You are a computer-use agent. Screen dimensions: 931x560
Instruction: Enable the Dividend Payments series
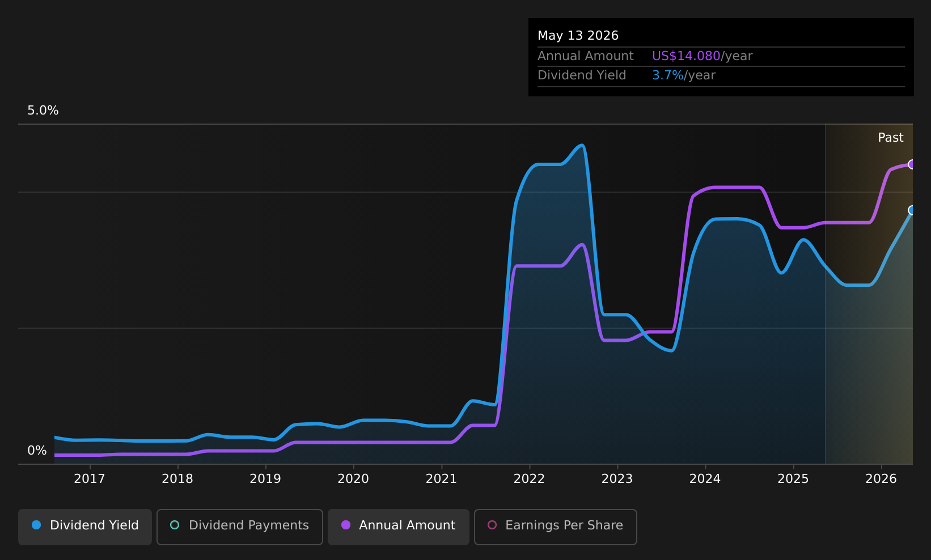click(x=240, y=527)
